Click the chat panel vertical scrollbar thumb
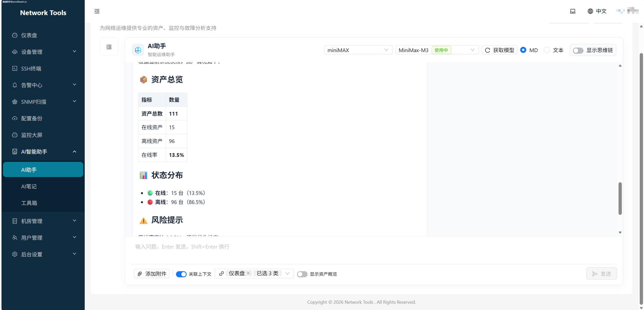This screenshot has width=644, height=310. 620,198
